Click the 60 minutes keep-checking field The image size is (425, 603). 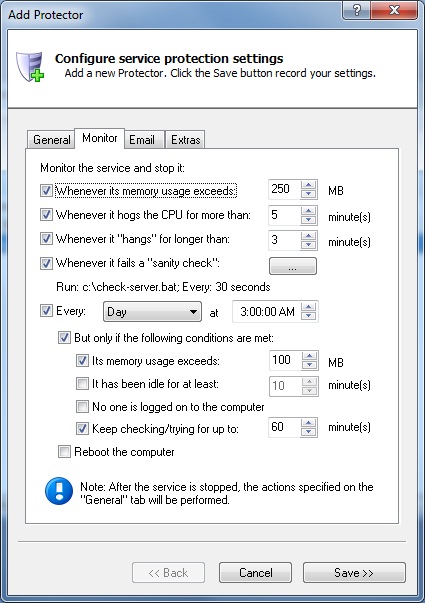285,427
